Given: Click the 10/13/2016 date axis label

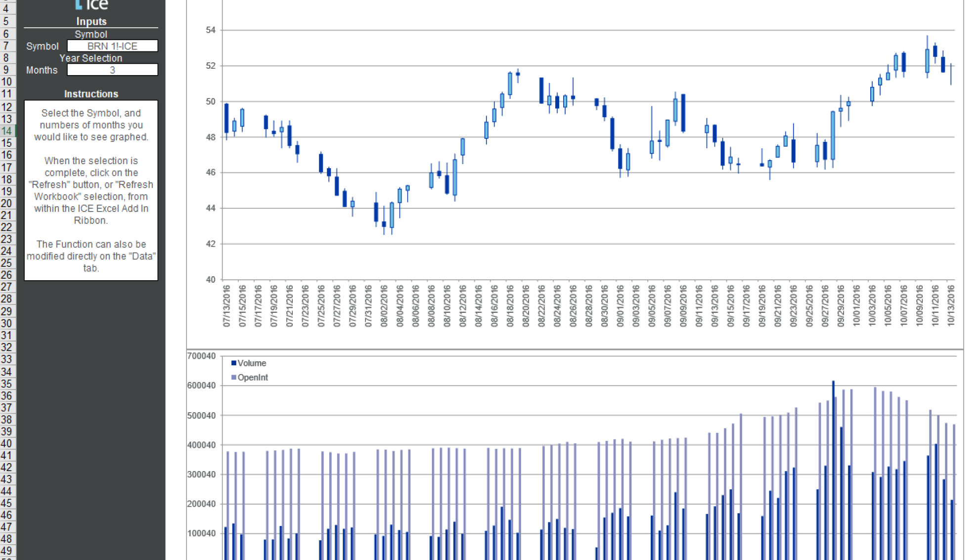Looking at the screenshot, I should pos(951,305).
